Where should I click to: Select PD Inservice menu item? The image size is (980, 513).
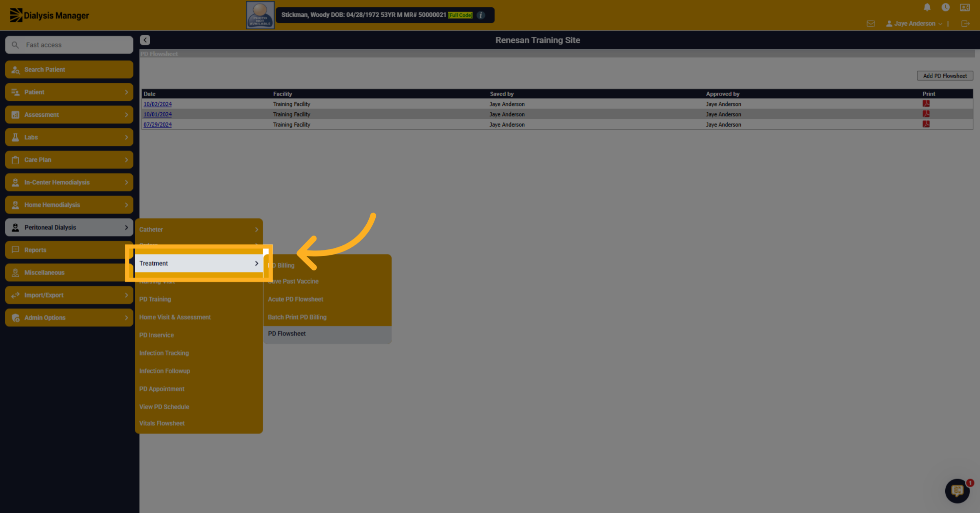coord(198,335)
